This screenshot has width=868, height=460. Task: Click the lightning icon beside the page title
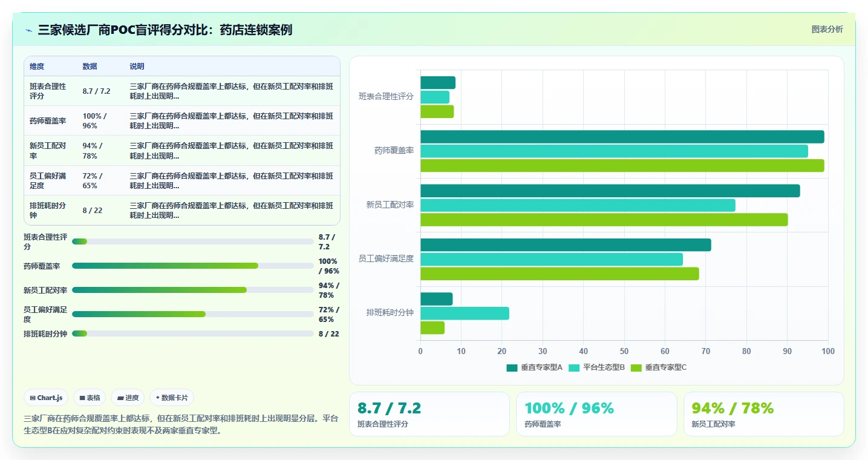click(x=29, y=30)
